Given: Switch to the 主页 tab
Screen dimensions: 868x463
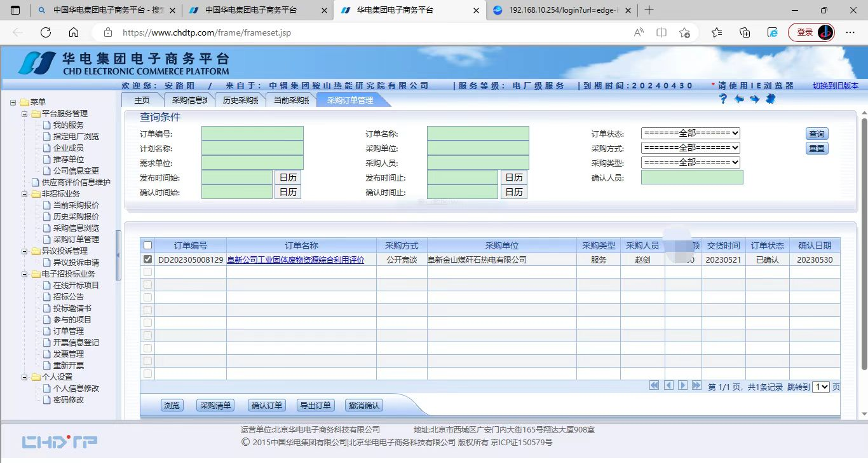Looking at the screenshot, I should point(142,99).
